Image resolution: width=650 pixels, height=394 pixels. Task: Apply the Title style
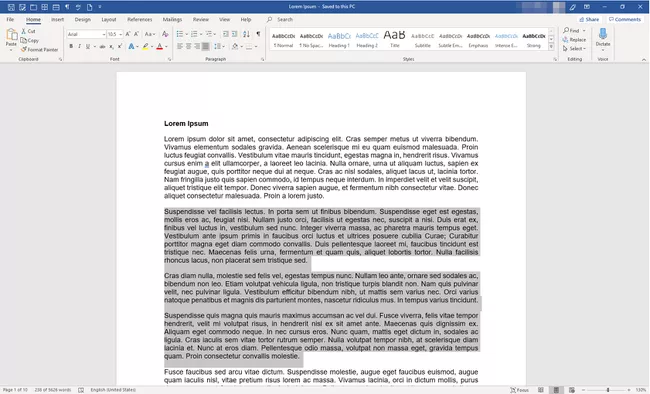[395, 39]
